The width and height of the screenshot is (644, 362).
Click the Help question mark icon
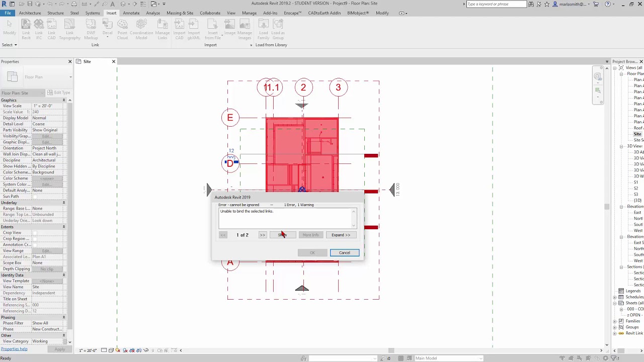(608, 4)
